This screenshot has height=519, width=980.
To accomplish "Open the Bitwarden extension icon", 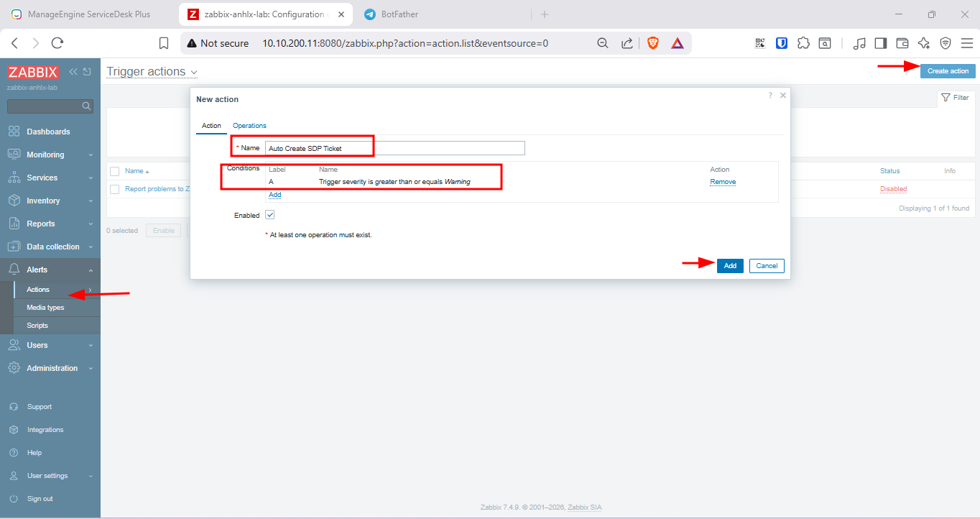I will tap(782, 43).
